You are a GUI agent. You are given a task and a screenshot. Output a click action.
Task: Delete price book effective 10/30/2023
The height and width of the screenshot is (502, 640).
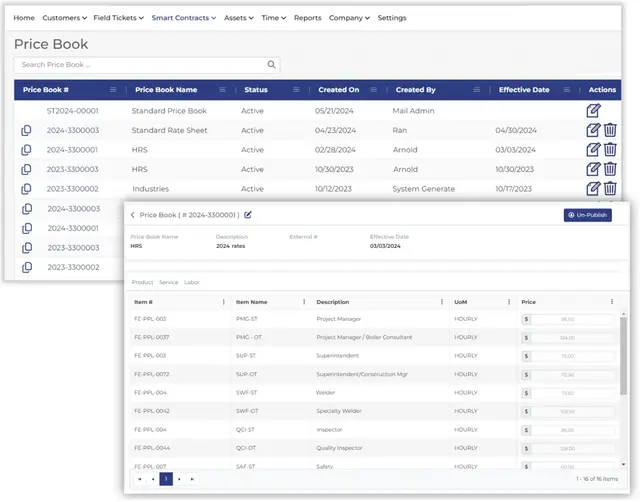(610, 169)
